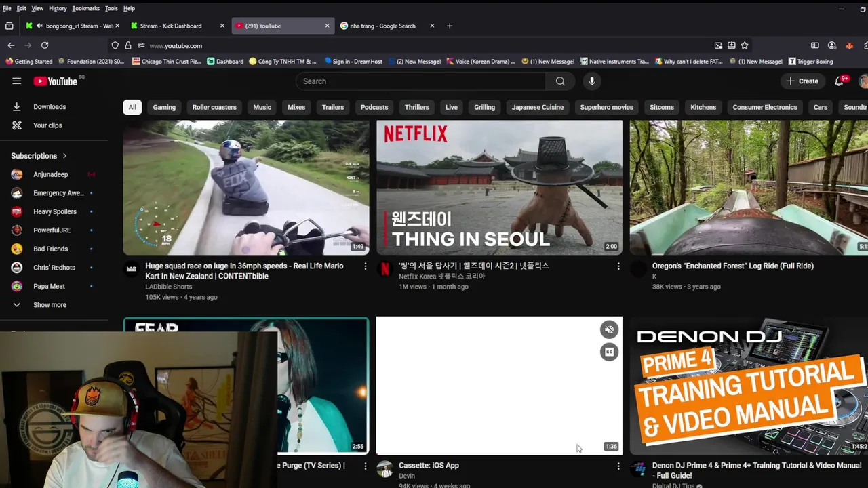Select the Music filter chip
The image size is (868, 488).
pos(262,107)
